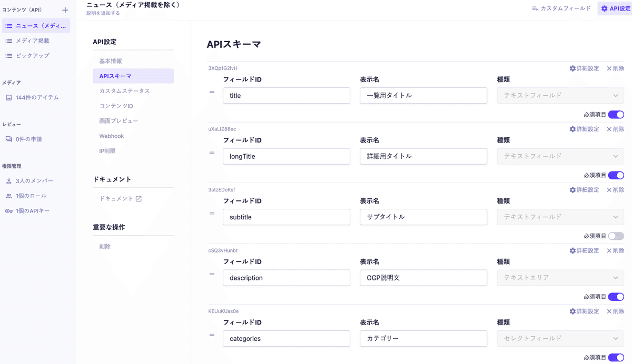Click 削除 under 重要な操作
The image size is (632, 364).
coord(104,246)
